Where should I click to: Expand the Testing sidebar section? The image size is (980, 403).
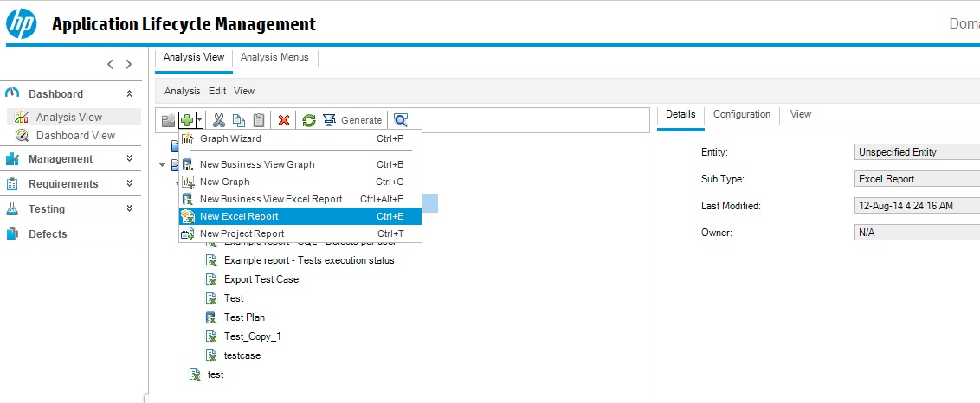coord(129,208)
